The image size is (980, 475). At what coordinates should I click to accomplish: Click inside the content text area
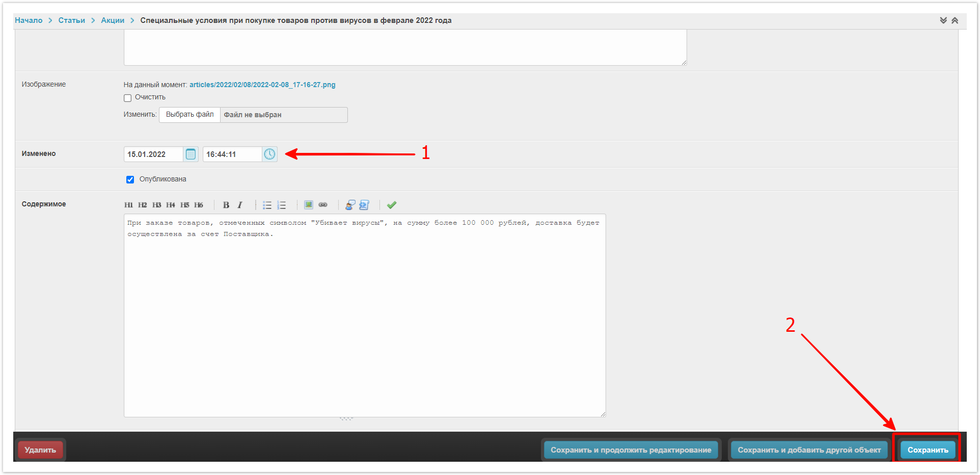pos(364,316)
